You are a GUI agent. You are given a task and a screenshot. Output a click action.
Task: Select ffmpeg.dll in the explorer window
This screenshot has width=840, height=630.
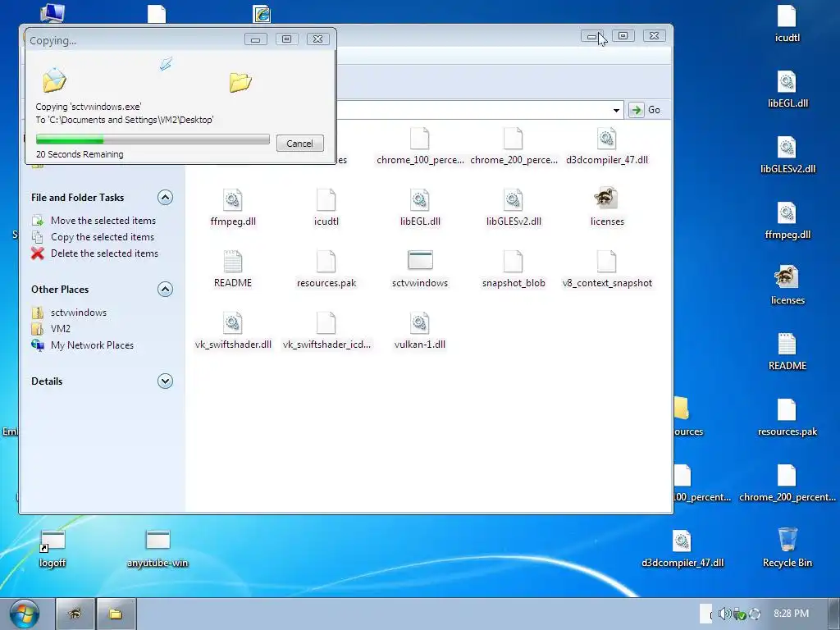233,208
